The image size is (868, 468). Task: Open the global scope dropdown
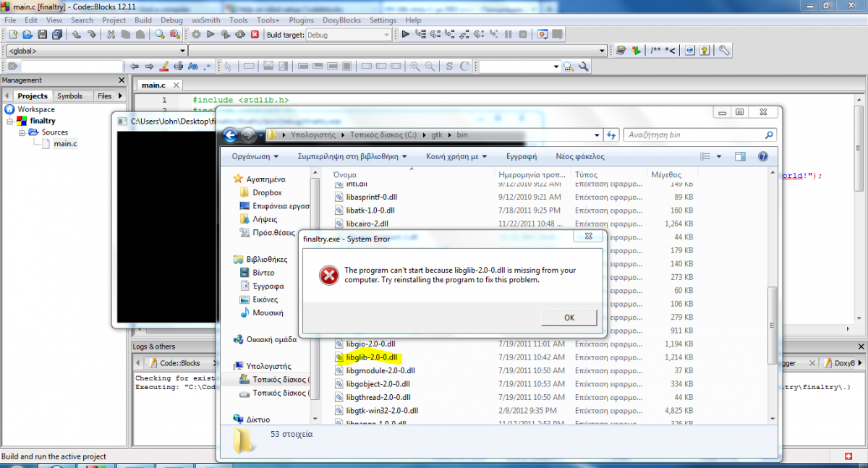click(x=181, y=51)
